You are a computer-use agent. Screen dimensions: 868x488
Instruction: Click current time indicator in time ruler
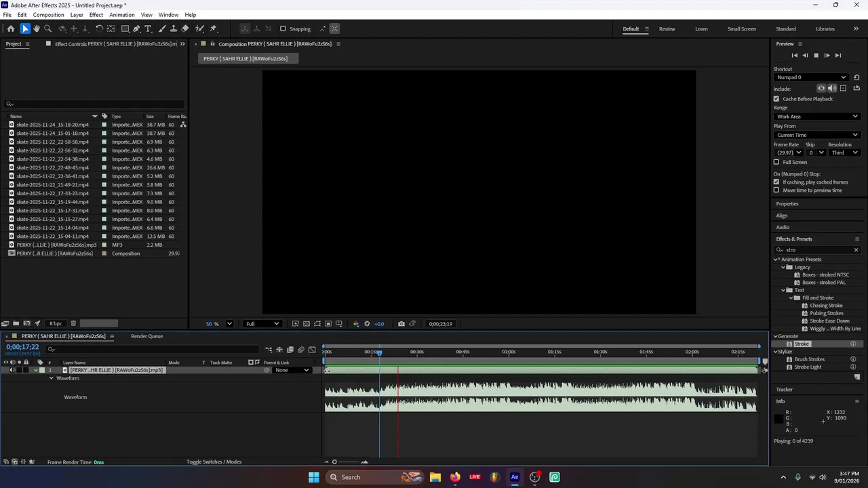point(379,352)
